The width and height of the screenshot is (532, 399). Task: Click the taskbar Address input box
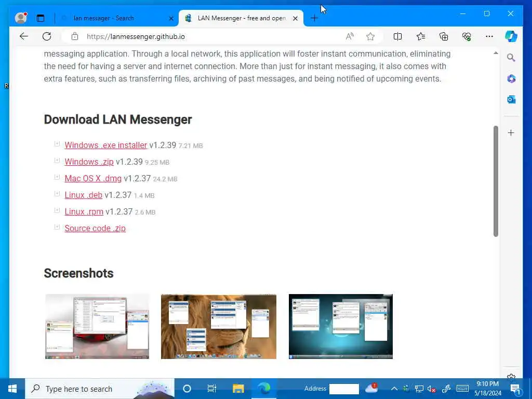(x=344, y=389)
